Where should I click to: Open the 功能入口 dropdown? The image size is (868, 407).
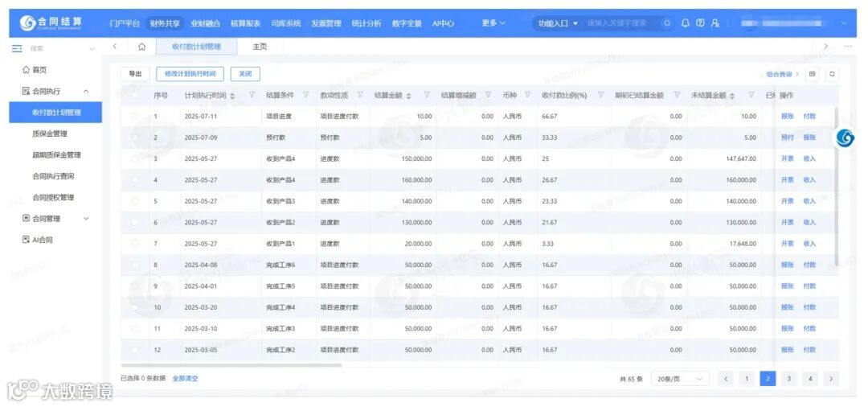coord(558,23)
